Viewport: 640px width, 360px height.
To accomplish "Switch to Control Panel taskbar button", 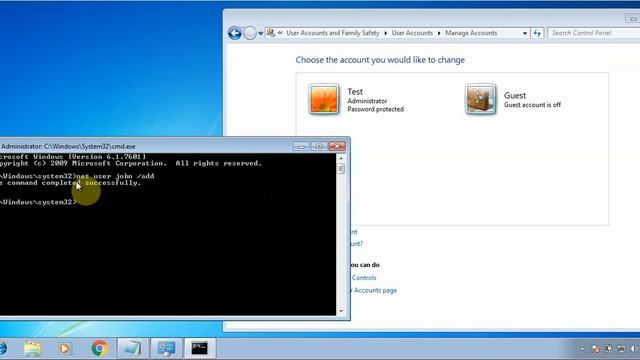I will pos(166,348).
